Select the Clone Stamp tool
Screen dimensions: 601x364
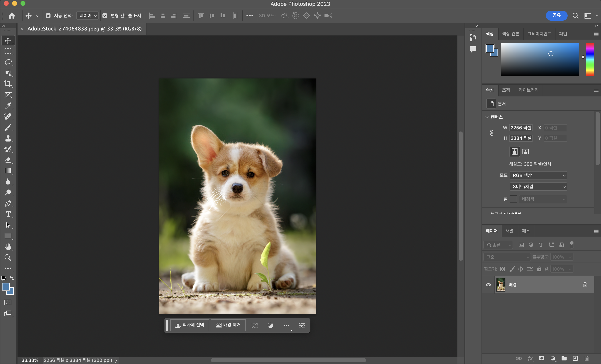(8, 138)
